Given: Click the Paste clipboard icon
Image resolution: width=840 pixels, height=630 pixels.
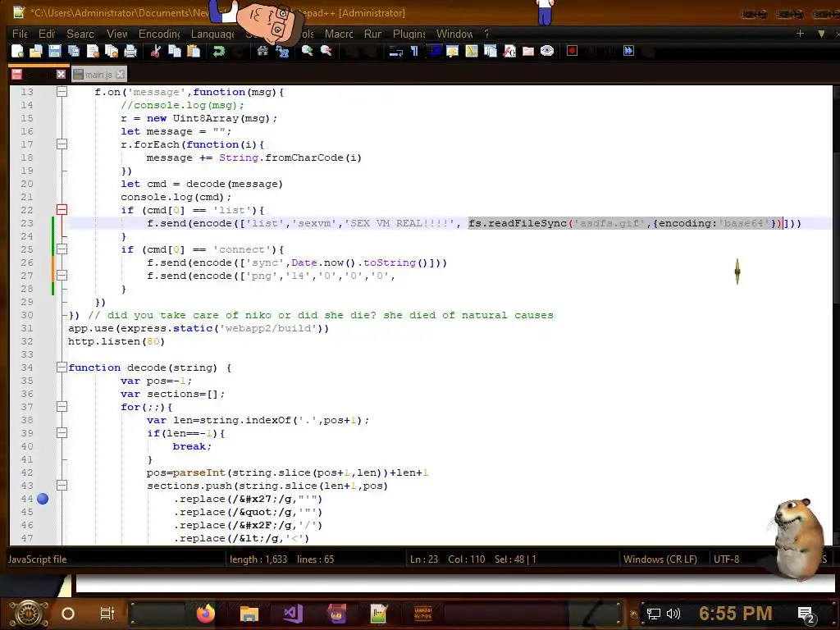Looking at the screenshot, I should pos(194,52).
